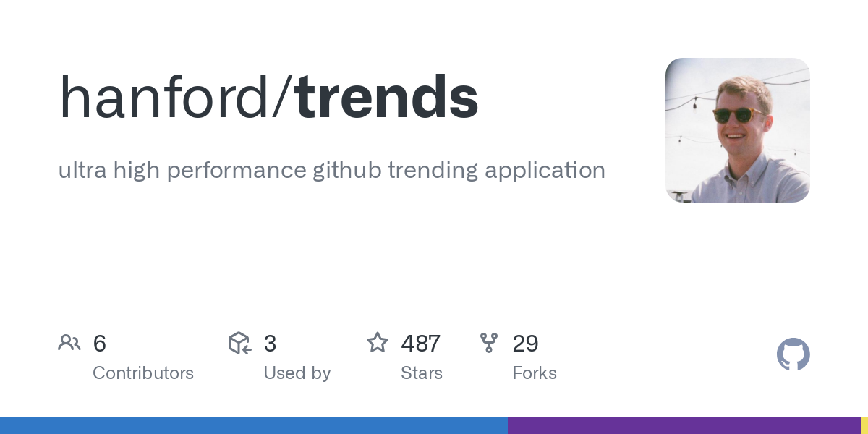Open GitHub via the Octocat logo
Viewport: 868px width, 434px height.
793,354
